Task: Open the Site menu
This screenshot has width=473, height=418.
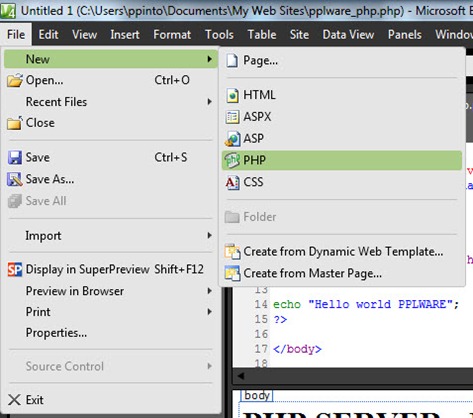Action: point(299,34)
